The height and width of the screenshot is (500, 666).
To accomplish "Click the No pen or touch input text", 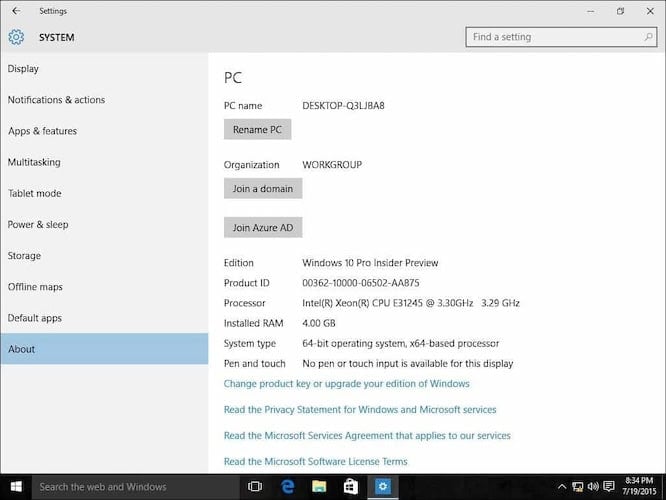I will click(x=408, y=364).
